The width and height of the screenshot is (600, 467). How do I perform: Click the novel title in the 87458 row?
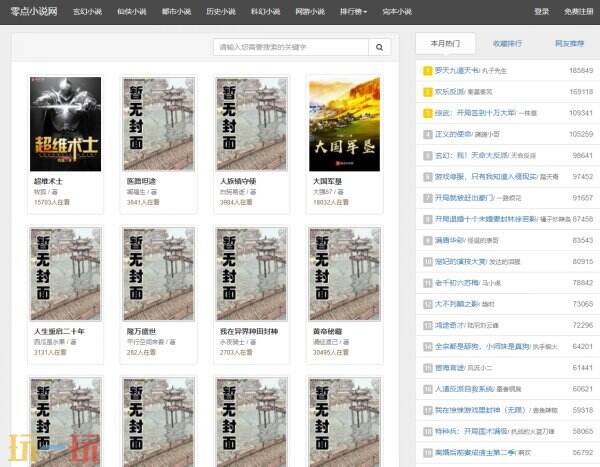point(486,219)
